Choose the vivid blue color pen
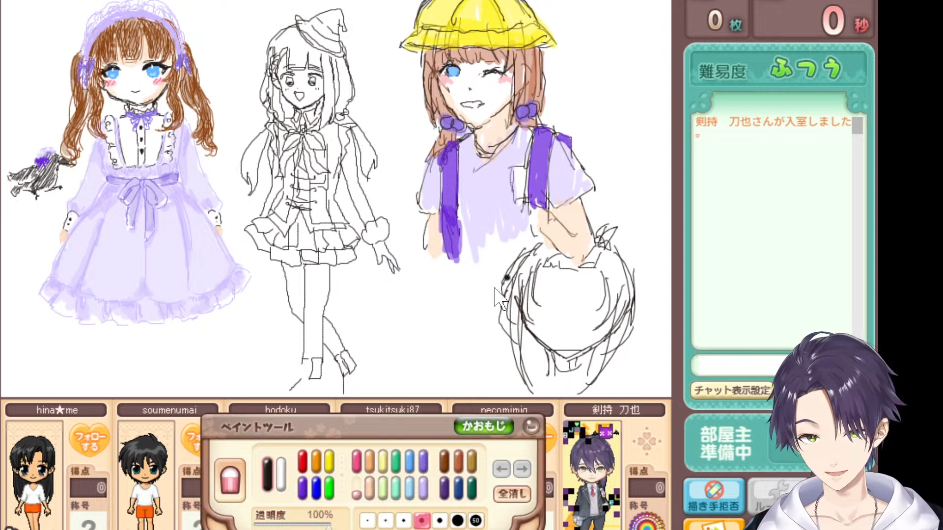This screenshot has height=530, width=943. 316,488
